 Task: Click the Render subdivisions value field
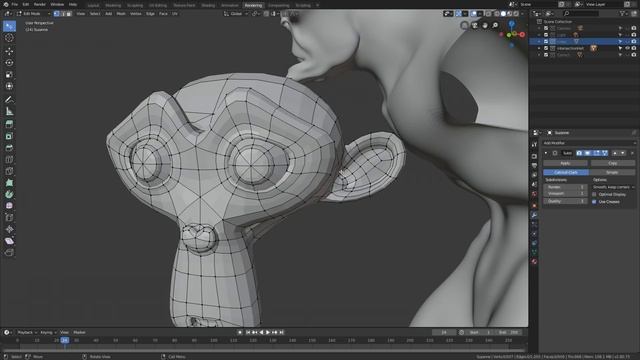pos(565,187)
